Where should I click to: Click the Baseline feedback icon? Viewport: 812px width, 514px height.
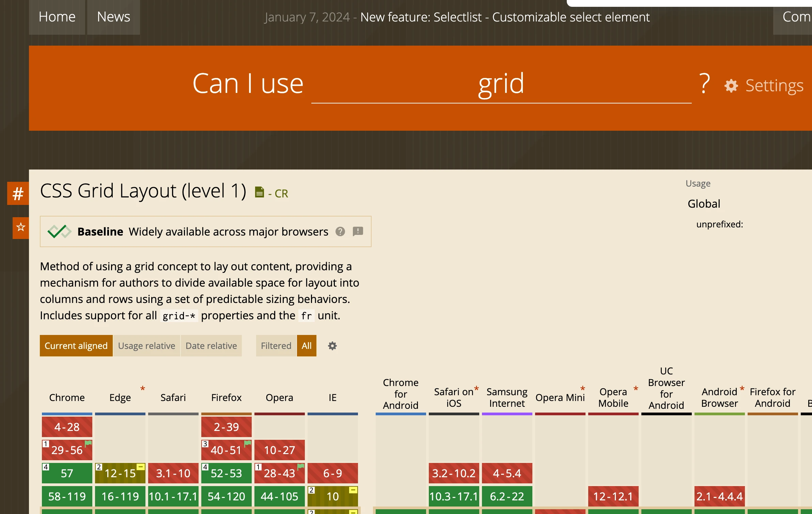(358, 232)
